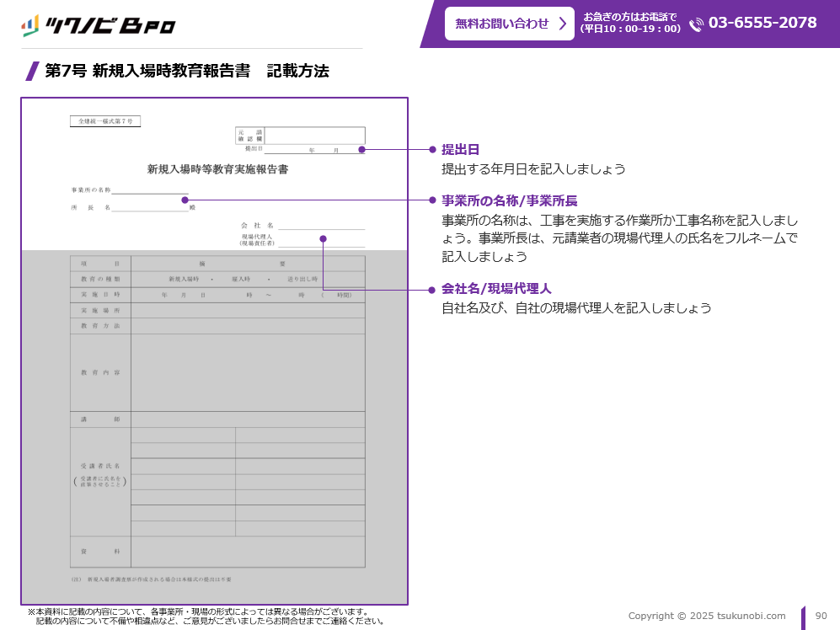Click phone number 03-6555-2078
Viewport: 840px width, 630px height.
tap(762, 23)
